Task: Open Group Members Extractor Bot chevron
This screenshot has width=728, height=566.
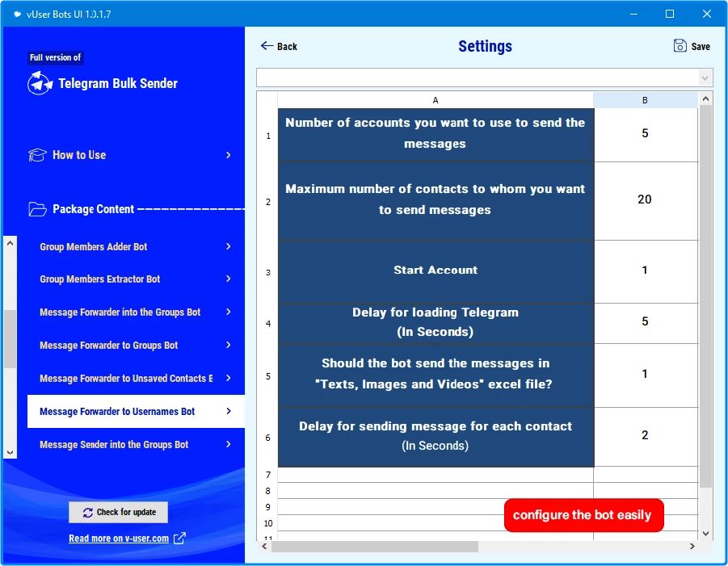Action: [x=229, y=279]
